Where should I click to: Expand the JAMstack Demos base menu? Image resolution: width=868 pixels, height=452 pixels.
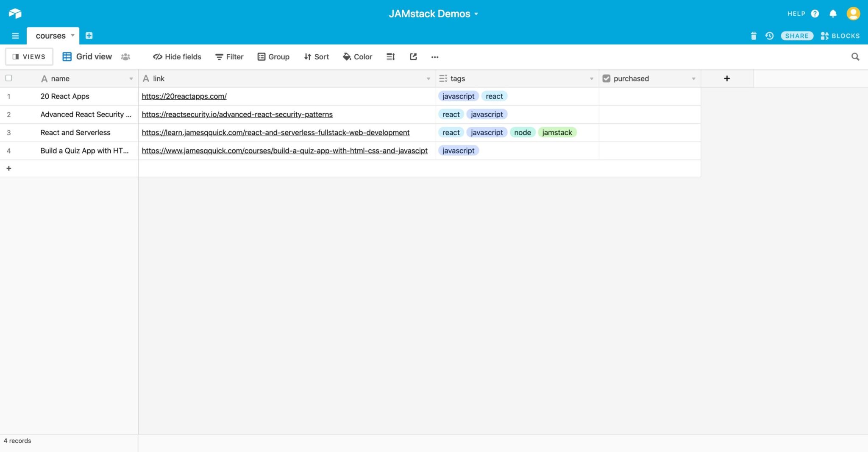477,14
